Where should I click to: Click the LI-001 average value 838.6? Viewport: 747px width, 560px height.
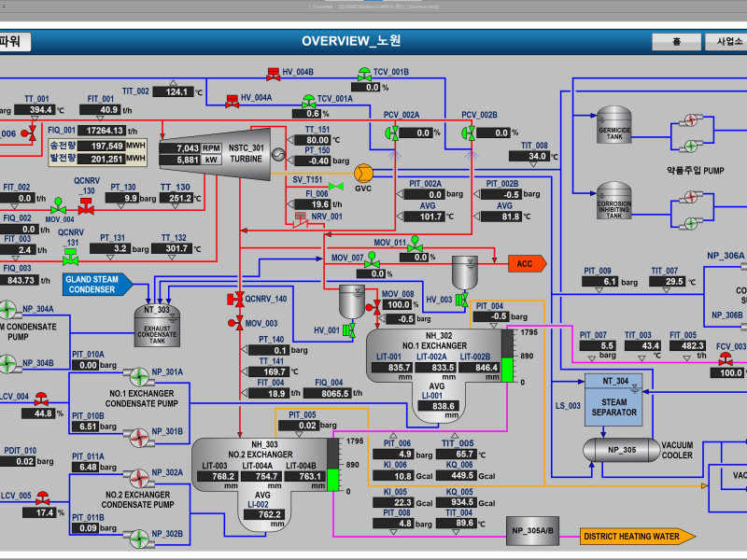438,406
